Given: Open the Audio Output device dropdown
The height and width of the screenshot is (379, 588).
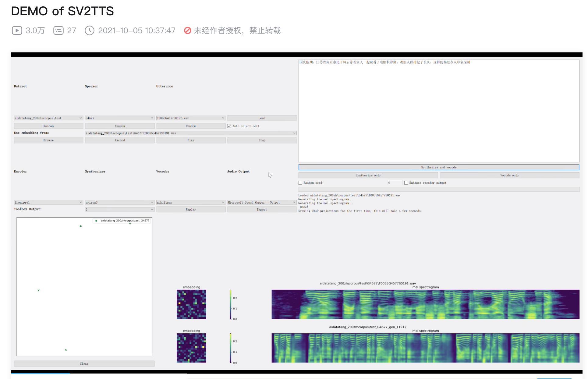Looking at the screenshot, I should point(262,202).
